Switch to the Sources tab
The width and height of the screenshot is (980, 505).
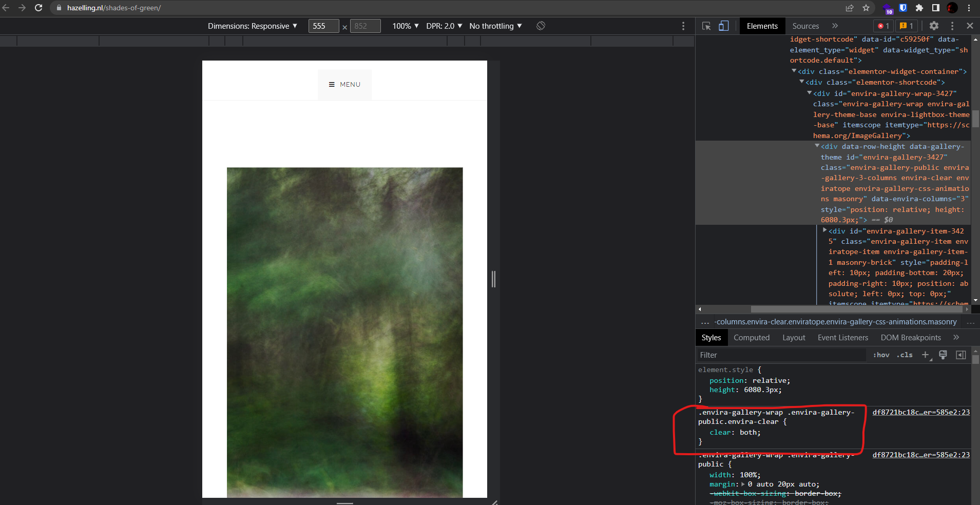[805, 26]
